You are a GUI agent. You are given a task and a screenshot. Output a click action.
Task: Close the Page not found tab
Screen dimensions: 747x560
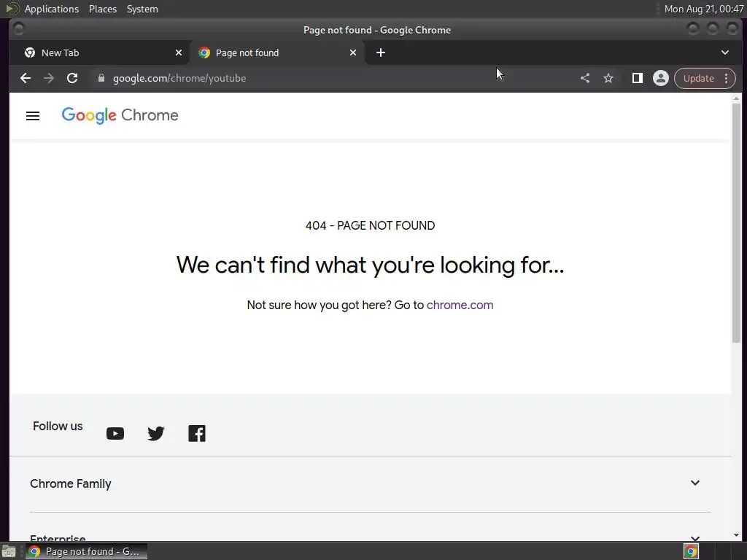pyautogui.click(x=353, y=52)
